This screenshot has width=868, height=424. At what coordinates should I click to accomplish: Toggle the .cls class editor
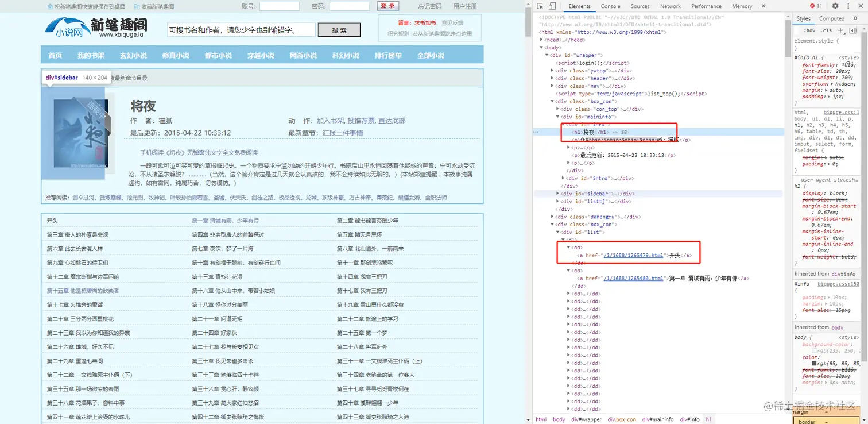click(826, 30)
